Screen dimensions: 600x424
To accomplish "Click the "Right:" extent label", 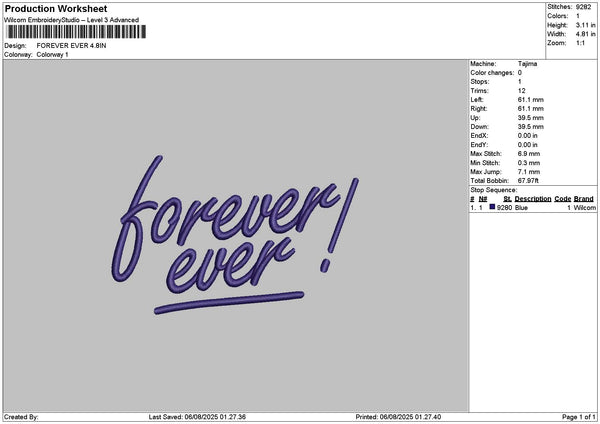I will point(479,109).
